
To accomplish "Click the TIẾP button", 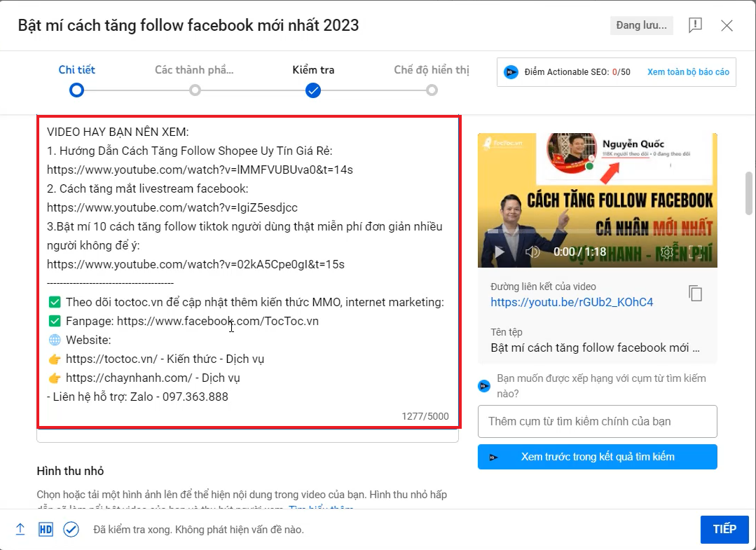I will pos(724,529).
